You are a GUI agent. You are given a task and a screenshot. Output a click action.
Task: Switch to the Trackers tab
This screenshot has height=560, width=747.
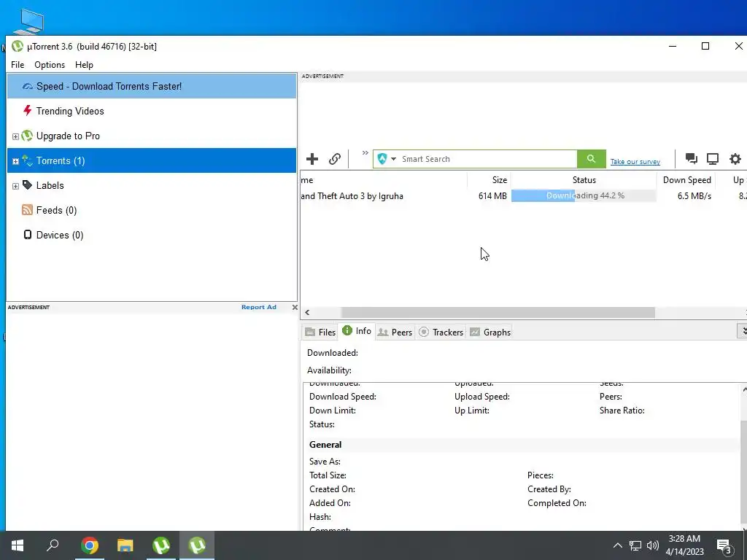[x=441, y=332]
